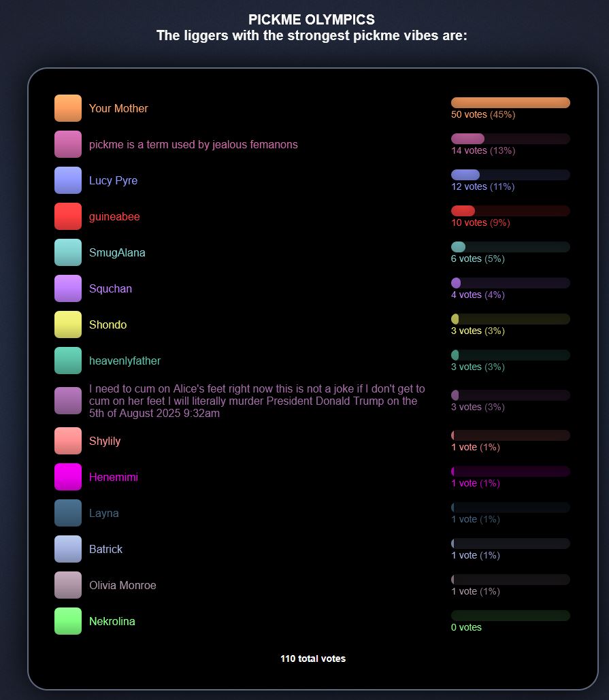Click the '0 votes' text for Nekrolina
The width and height of the screenshot is (609, 700).
click(466, 627)
